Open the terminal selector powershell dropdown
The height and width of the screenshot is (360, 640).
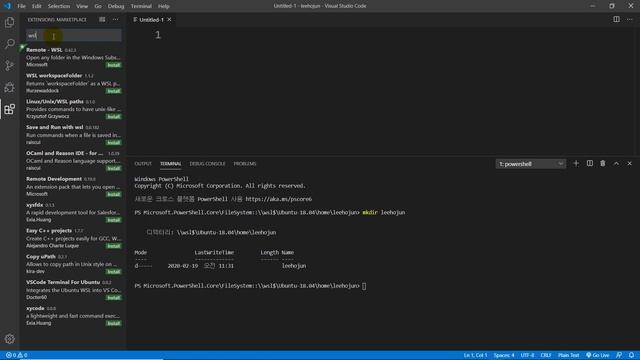(531, 164)
